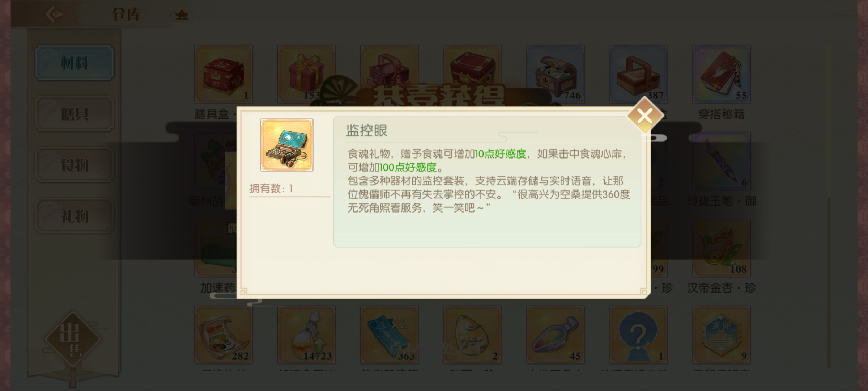Open the 食物 category tab

(75, 165)
